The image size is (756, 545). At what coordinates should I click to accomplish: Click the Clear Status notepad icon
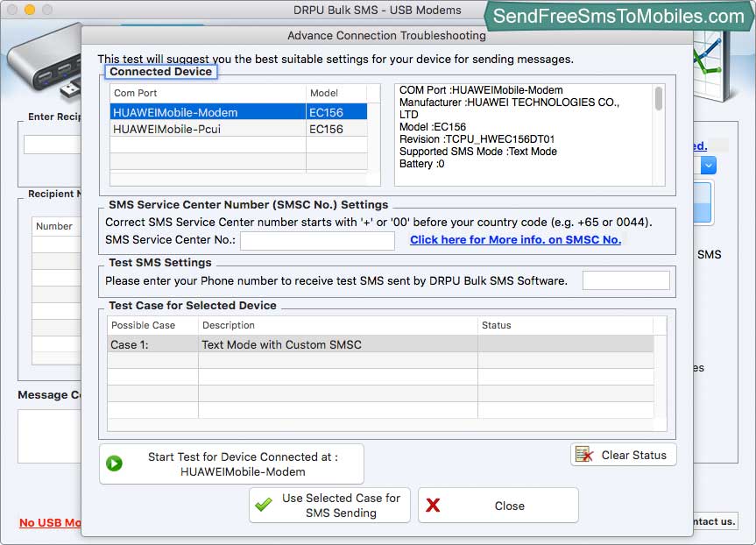pyautogui.click(x=584, y=455)
